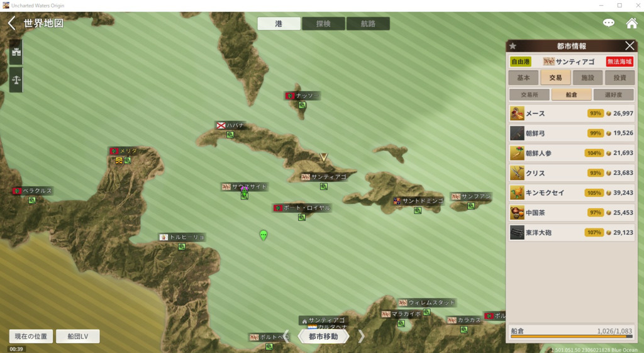Go to previous city with left chevron
644x353 pixels.
(287, 336)
